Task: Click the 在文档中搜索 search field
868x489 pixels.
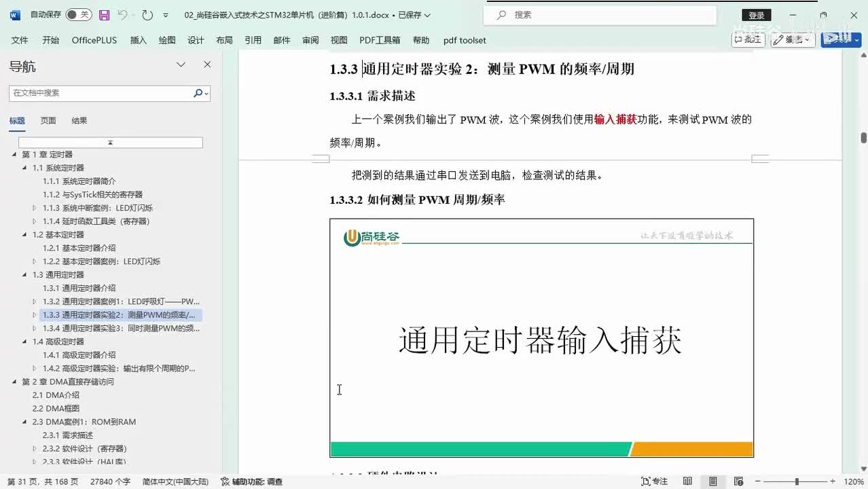Action: pyautogui.click(x=101, y=93)
